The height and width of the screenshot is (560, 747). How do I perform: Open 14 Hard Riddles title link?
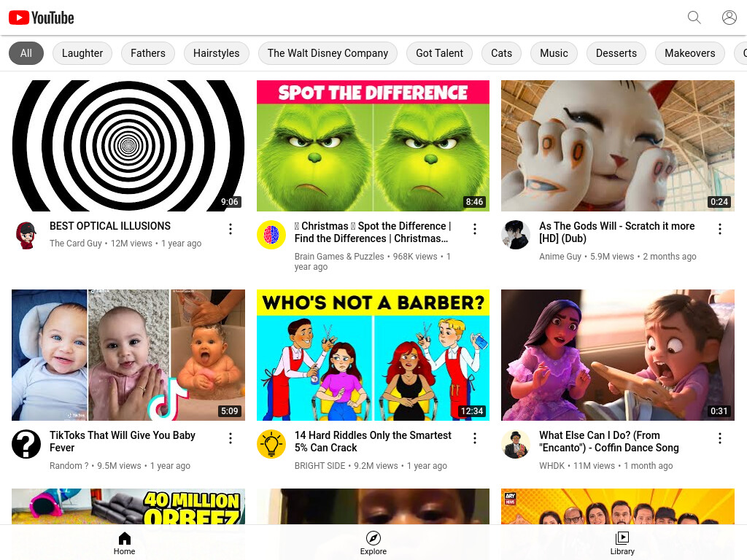pyautogui.click(x=373, y=441)
